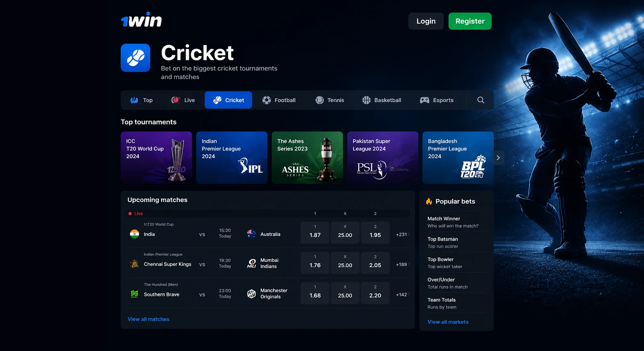The image size is (644, 351).
Task: Click the Upcoming matches heading
Action: 157,200
